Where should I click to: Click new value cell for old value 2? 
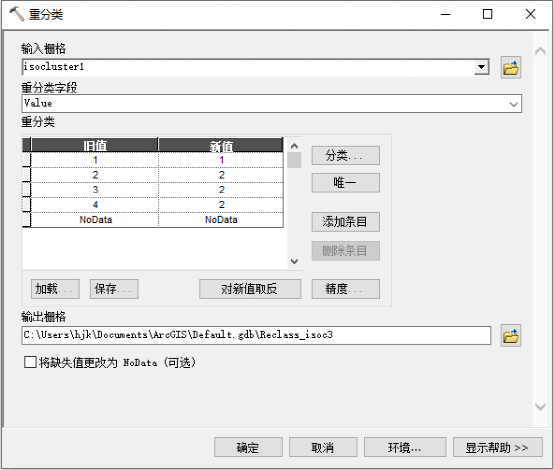coord(221,175)
